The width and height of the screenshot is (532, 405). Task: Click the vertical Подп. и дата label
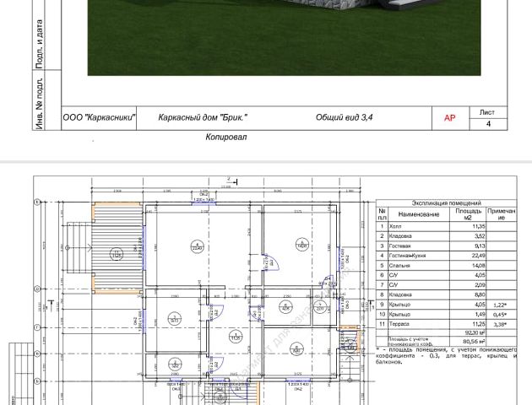40,44
